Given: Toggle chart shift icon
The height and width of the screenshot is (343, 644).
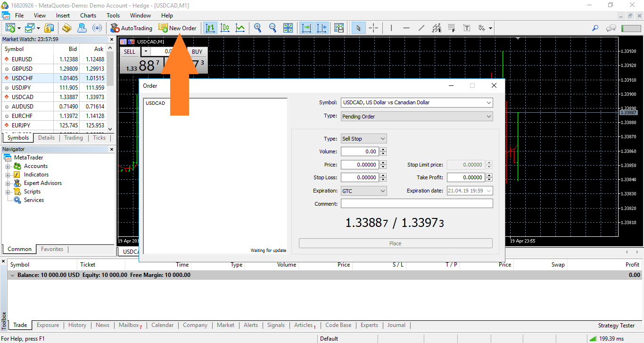Looking at the screenshot, I should [322, 28].
